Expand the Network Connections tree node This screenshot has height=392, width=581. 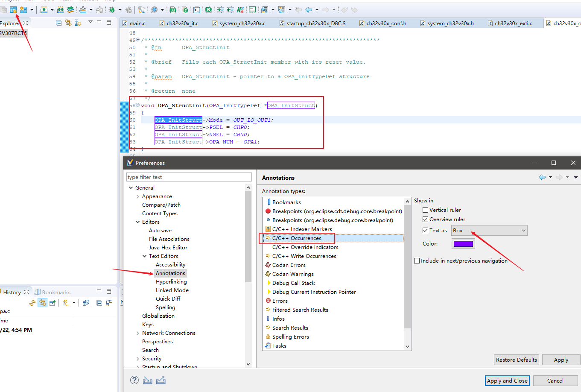coord(137,333)
